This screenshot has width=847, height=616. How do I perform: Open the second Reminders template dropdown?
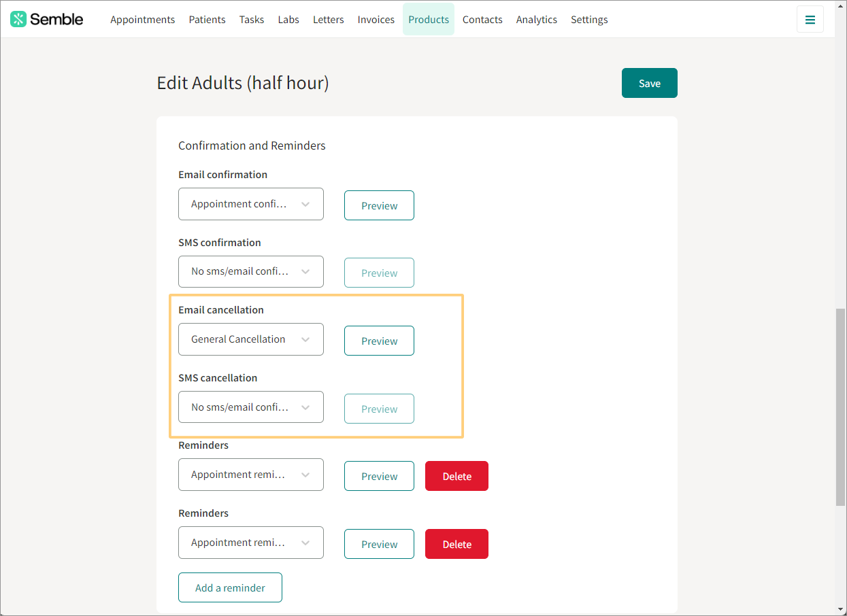[251, 543]
